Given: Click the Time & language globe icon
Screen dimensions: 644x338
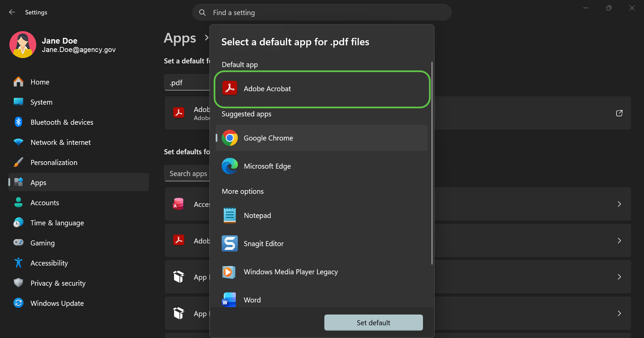Looking at the screenshot, I should coord(18,222).
